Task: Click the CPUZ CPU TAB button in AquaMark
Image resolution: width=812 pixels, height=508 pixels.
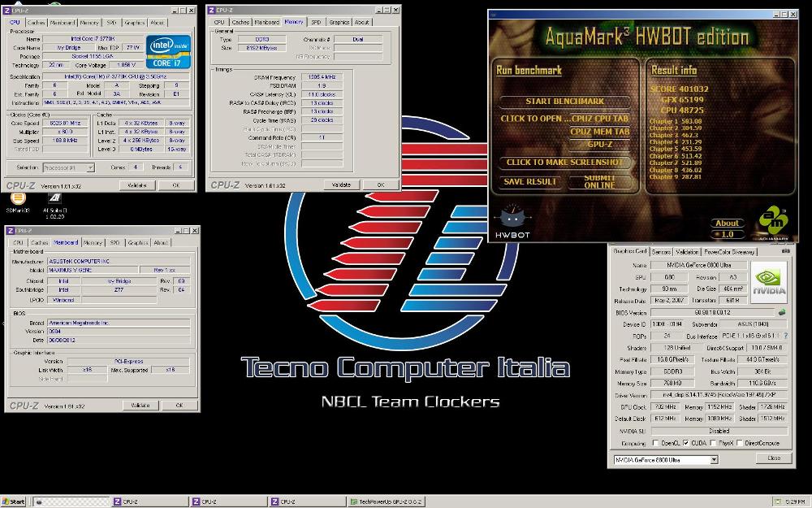Action: (600, 119)
